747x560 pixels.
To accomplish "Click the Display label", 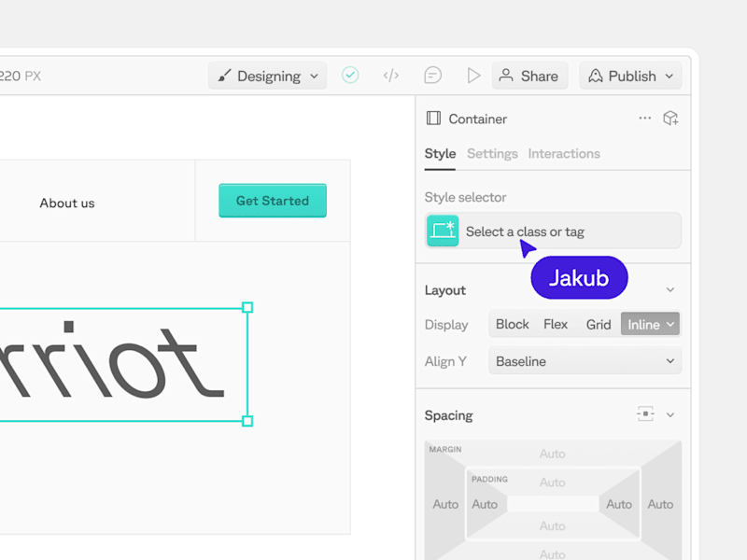I will pyautogui.click(x=446, y=325).
